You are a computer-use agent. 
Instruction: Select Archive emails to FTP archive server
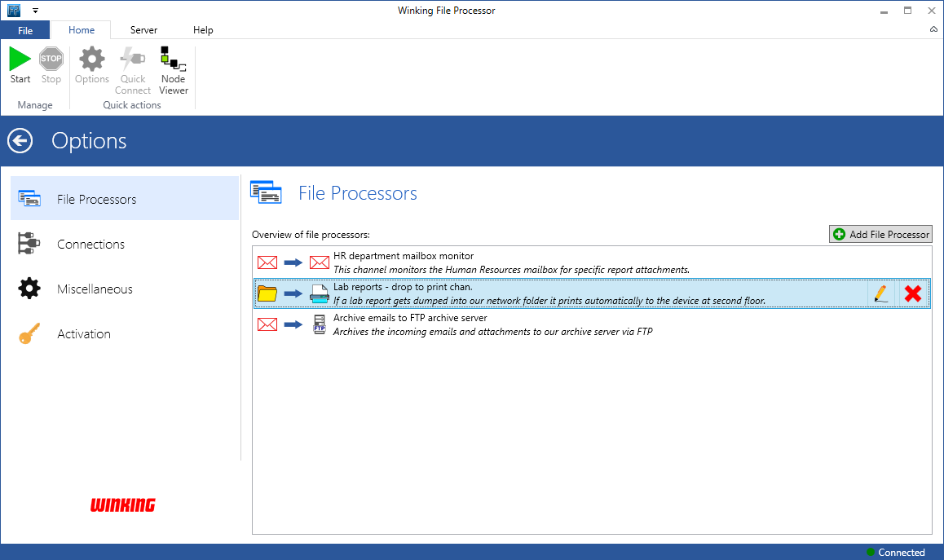pos(592,324)
